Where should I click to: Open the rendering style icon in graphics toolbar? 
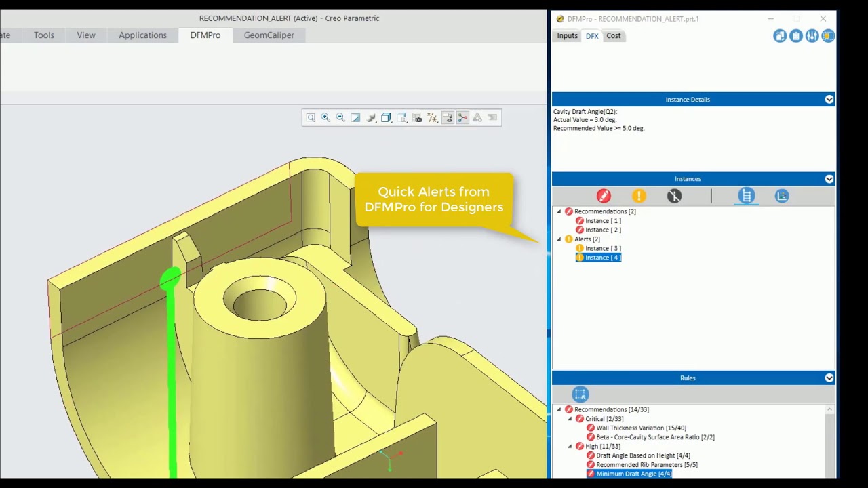(371, 118)
